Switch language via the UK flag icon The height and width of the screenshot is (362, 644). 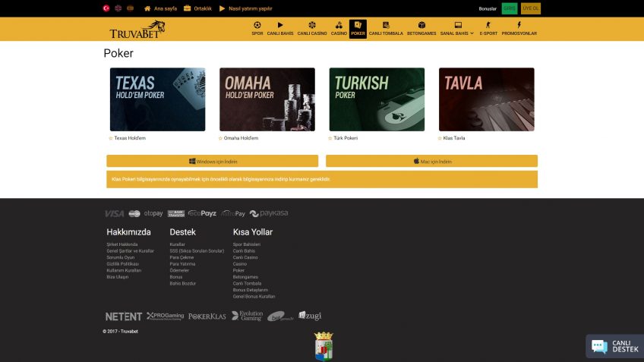point(118,8)
